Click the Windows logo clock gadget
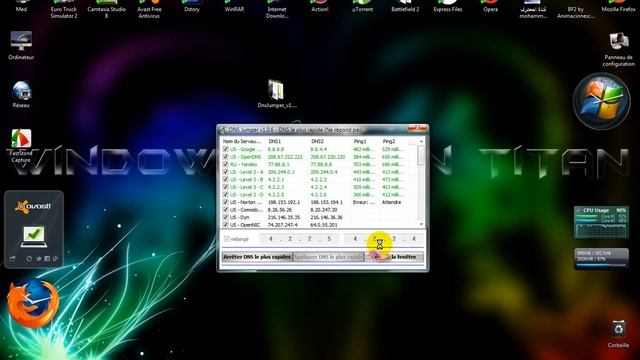The height and width of the screenshot is (360, 640). tap(602, 101)
